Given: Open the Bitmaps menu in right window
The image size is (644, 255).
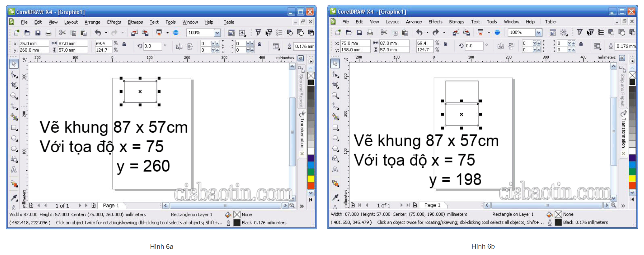Looking at the screenshot, I should pos(456,22).
